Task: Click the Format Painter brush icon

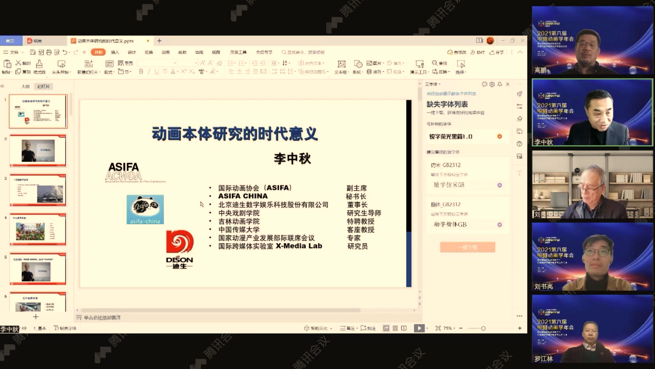Action: pos(39,64)
